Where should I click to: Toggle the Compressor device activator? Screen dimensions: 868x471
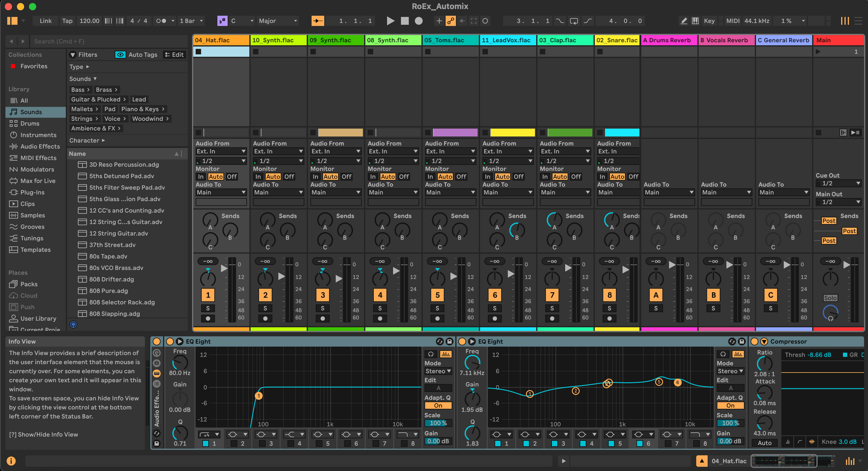755,341
